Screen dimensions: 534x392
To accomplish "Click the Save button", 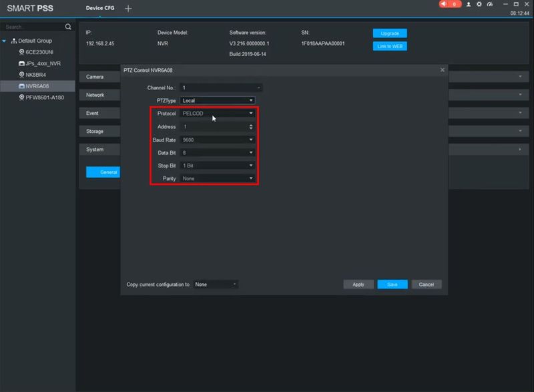I will click(x=392, y=284).
